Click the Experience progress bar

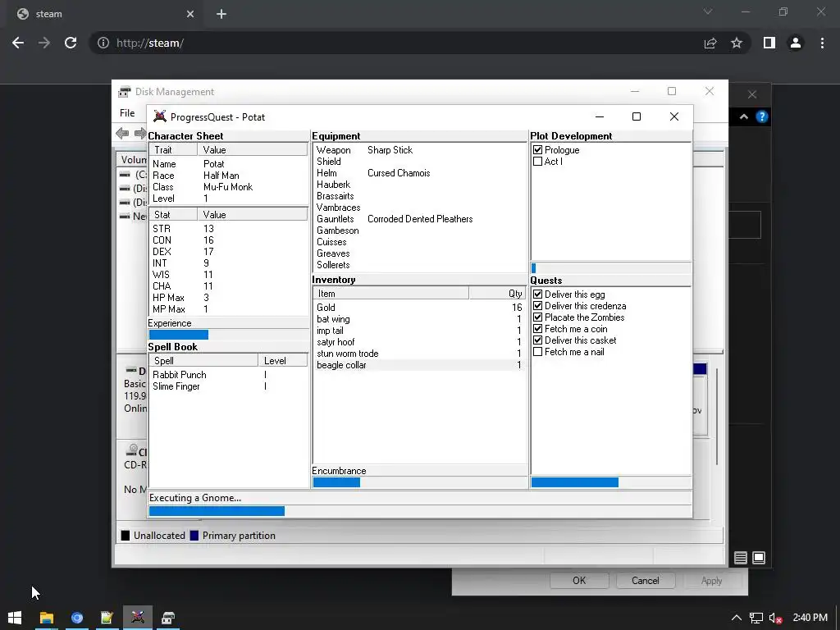(228, 335)
